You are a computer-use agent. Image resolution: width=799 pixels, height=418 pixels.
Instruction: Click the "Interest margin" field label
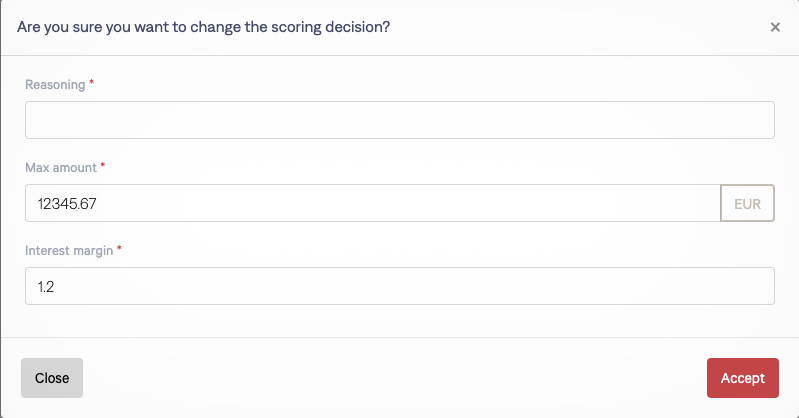tap(69, 250)
